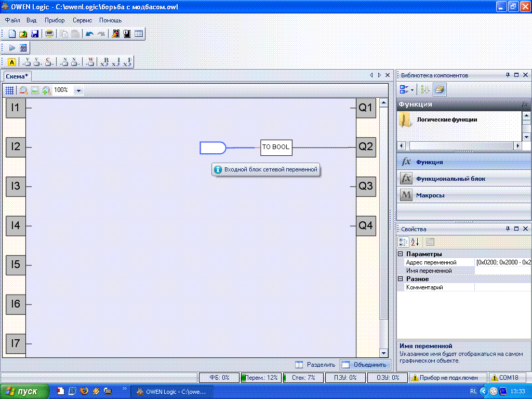Click the Print icon in the toolbar

49,34
